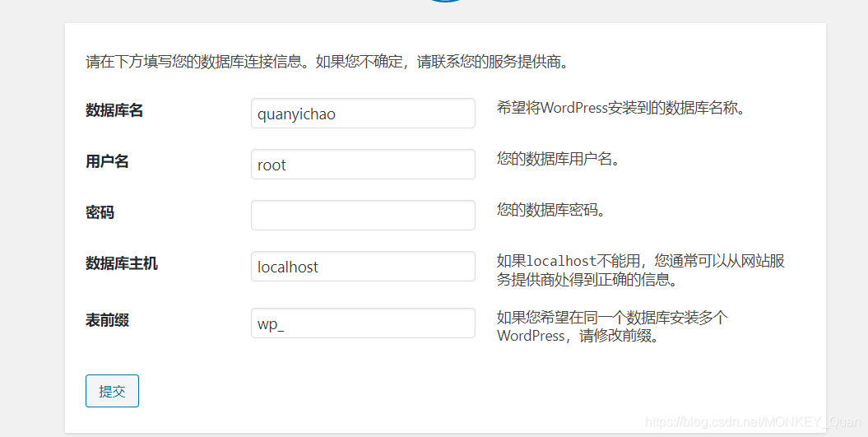Click the localhost help text about 网站服务提供商

coord(641,270)
